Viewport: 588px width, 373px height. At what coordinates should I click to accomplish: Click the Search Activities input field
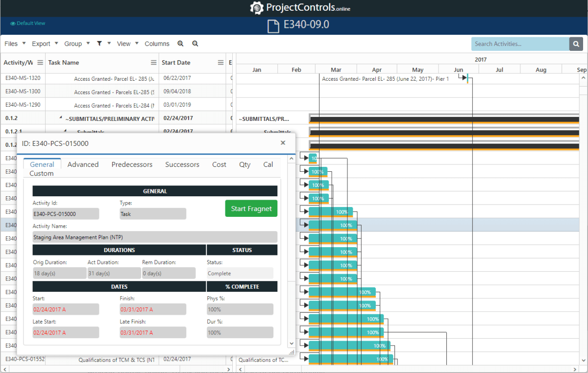519,44
